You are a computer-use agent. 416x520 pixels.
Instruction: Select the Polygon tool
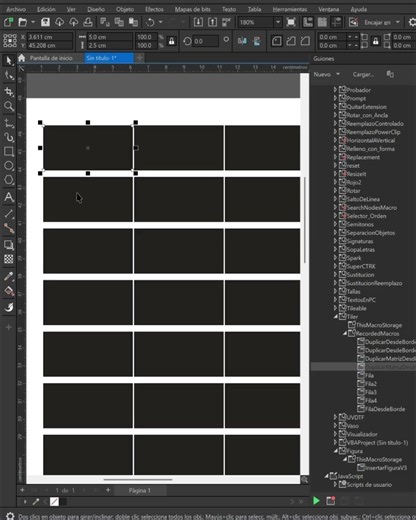(9, 180)
